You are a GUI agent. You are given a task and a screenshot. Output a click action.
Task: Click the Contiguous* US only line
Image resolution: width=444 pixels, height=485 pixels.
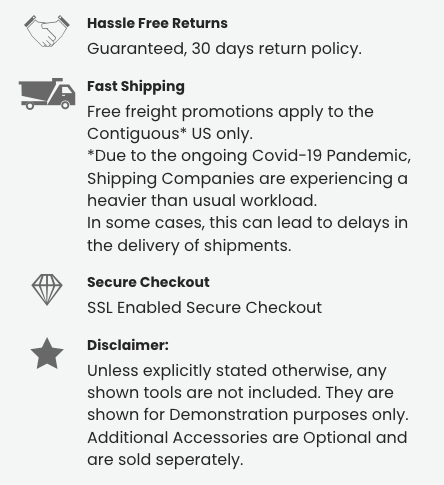click(x=170, y=134)
